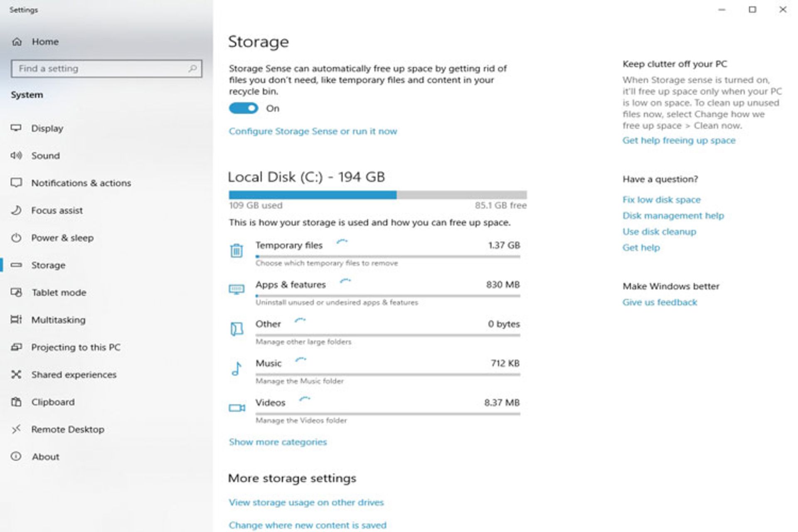Viewport: 798px width, 532px height.
Task: Click the Display monitor icon in the sidebar
Action: (16, 128)
